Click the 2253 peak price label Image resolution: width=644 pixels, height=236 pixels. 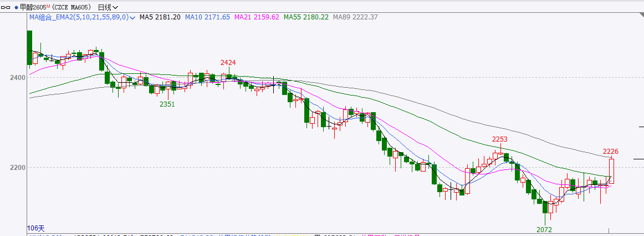(x=500, y=139)
